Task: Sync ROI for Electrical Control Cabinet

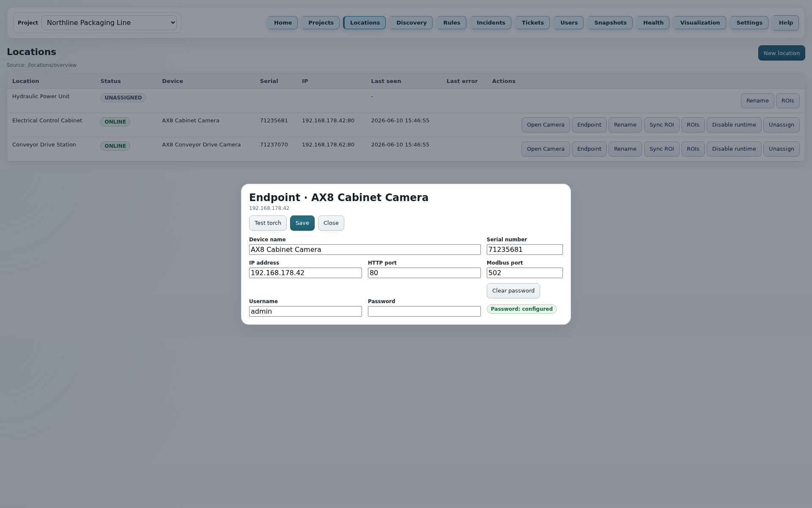Action: 661,125
